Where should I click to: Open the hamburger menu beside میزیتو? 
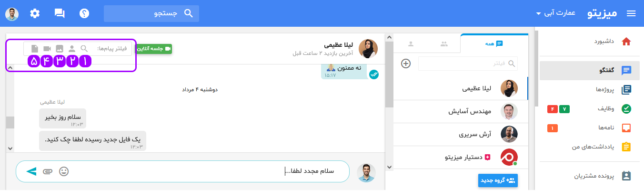(631, 13)
